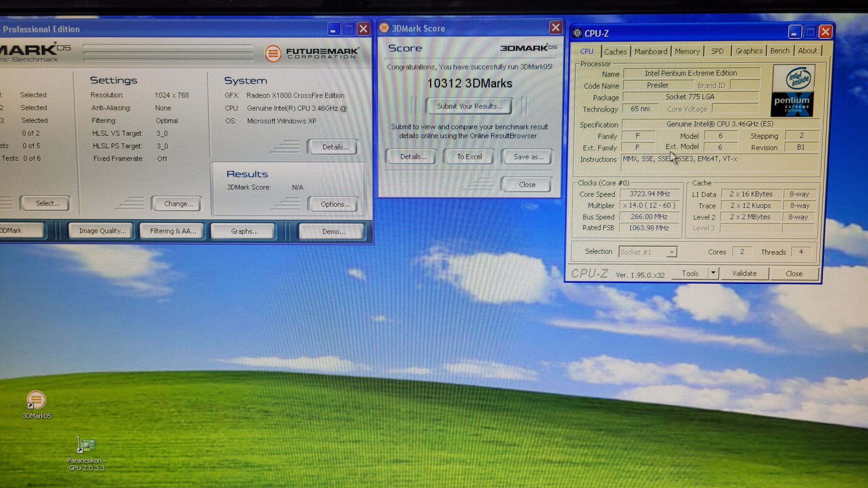The width and height of the screenshot is (868, 488).
Task: Click the 3DMark Score window title icon
Action: point(384,28)
